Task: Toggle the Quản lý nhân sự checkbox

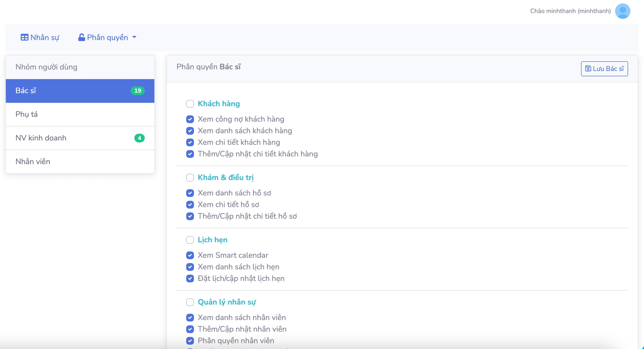Action: pos(190,302)
